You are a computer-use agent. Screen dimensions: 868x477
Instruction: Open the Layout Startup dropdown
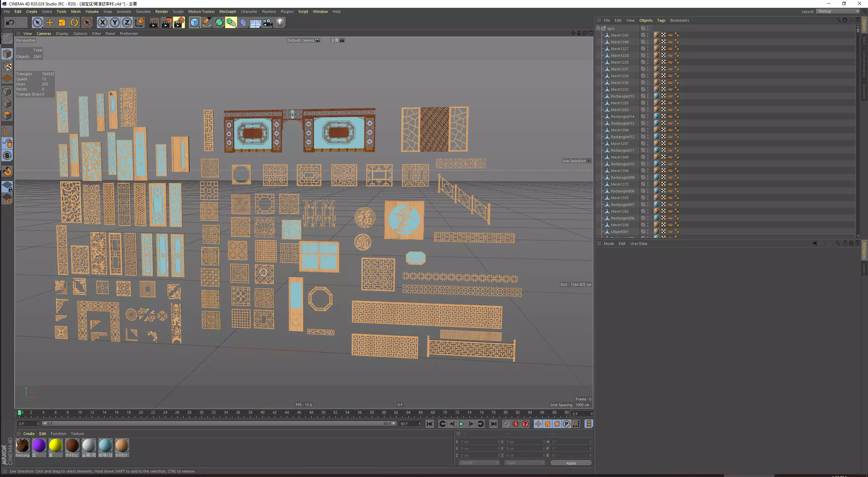coord(838,11)
